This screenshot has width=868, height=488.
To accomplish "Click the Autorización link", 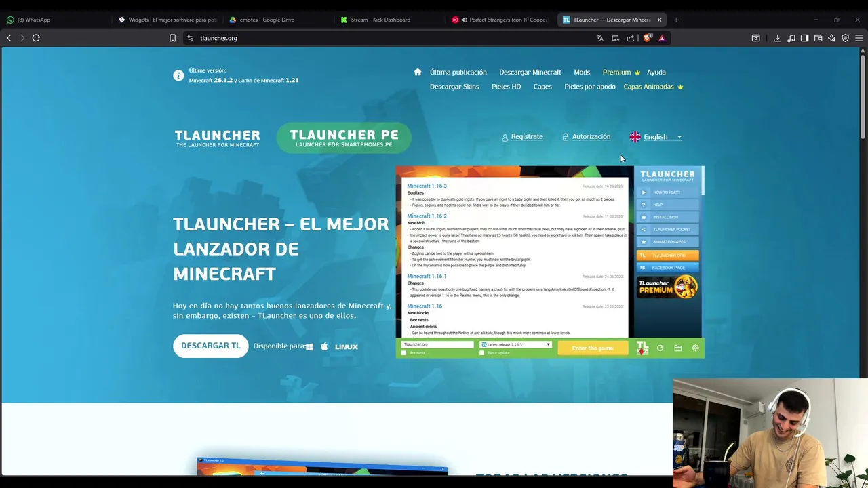I will click(x=587, y=137).
